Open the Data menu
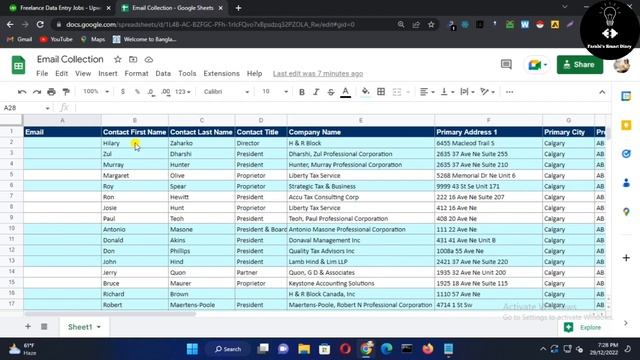 click(163, 73)
